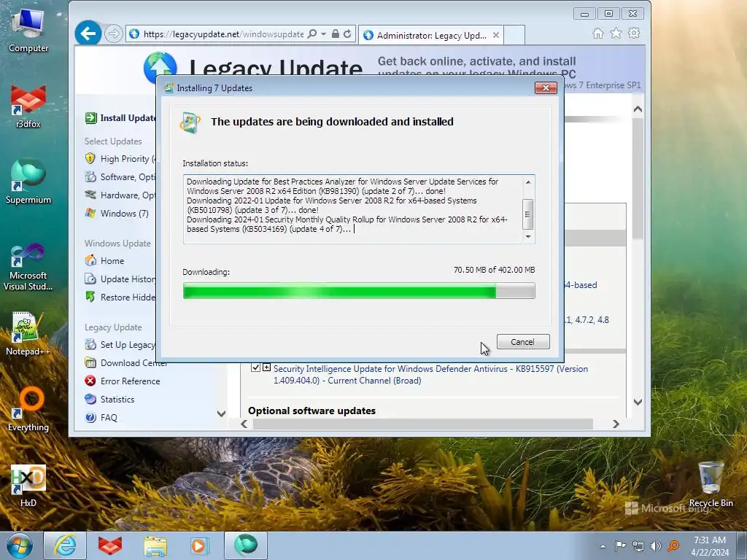Screen dimensions: 747x560
Task: Close the Installing 7 Updates dialog
Action: coord(546,87)
